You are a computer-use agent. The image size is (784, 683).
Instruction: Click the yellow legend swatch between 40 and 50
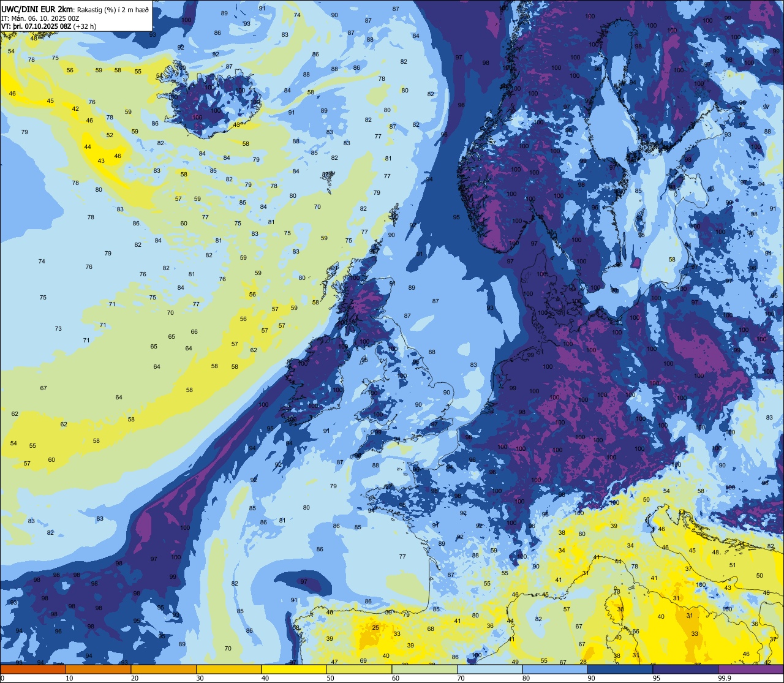tap(294, 669)
